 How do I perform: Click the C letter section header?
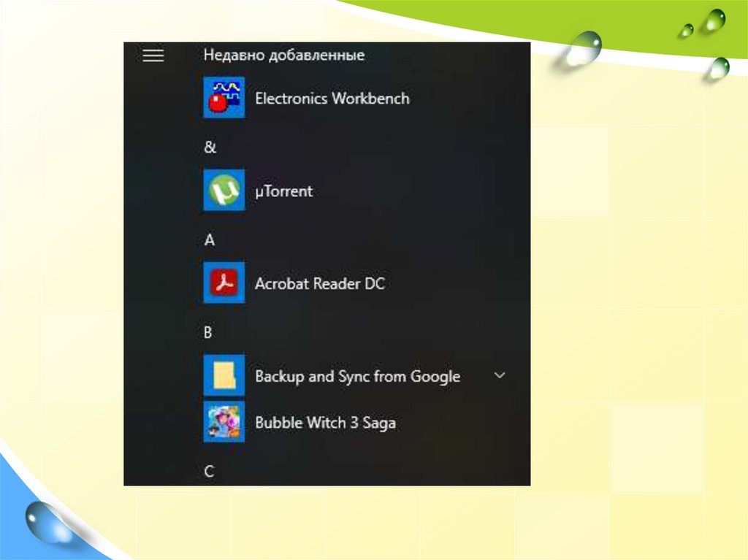[x=209, y=472]
